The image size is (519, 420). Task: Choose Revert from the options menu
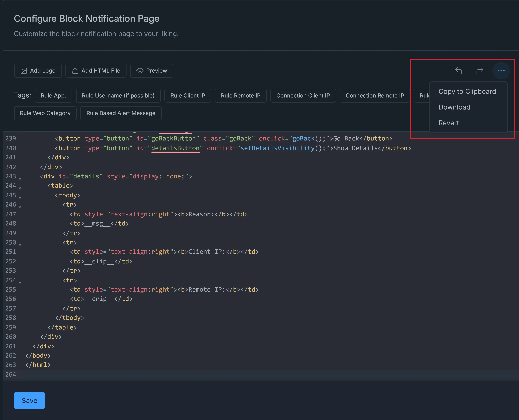(449, 123)
